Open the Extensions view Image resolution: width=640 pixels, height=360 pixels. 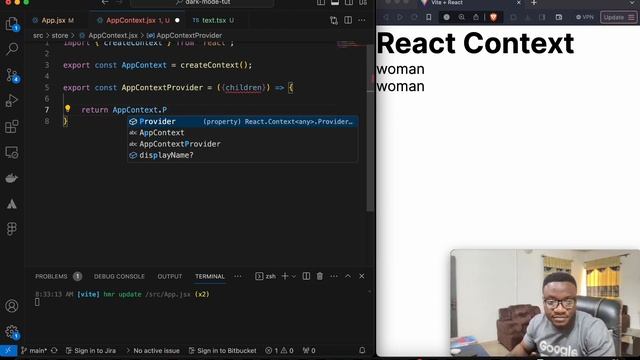12,127
